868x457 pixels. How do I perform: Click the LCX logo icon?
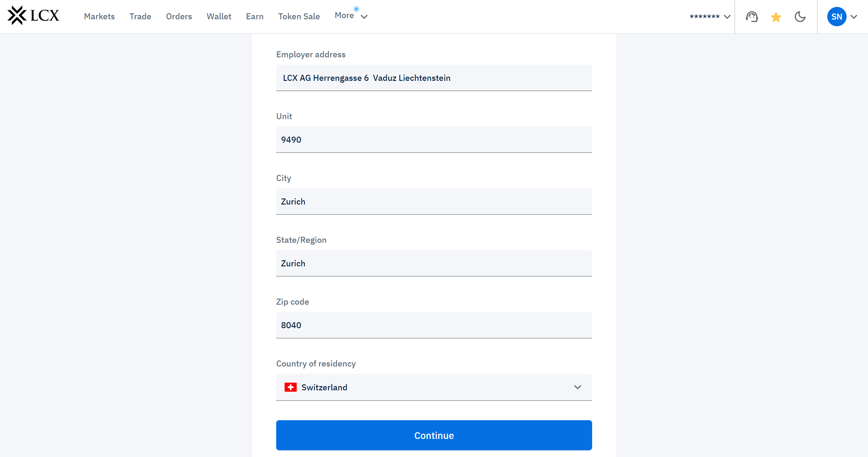17,15
